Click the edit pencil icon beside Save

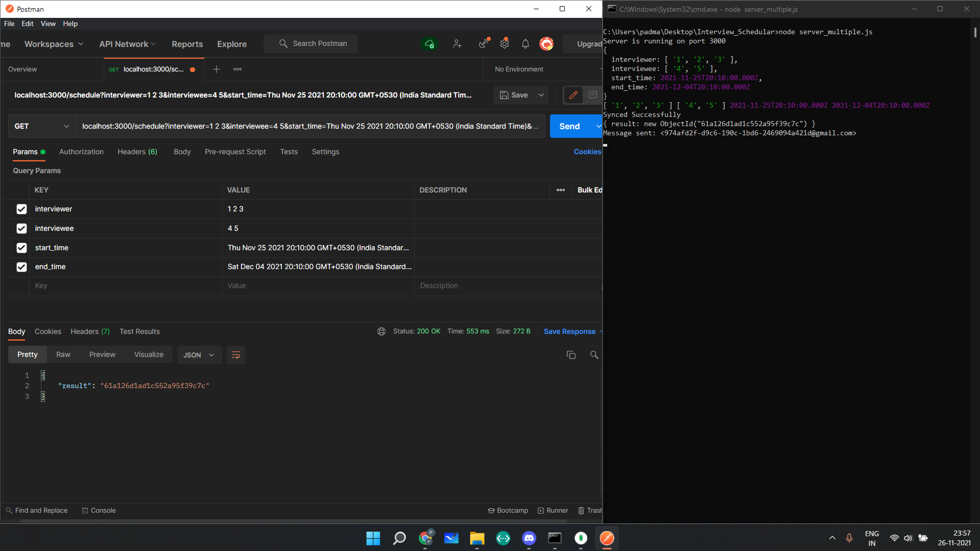click(x=573, y=95)
